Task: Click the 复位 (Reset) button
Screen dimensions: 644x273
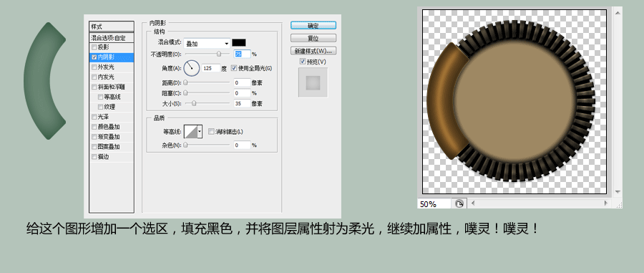Action: (313, 38)
